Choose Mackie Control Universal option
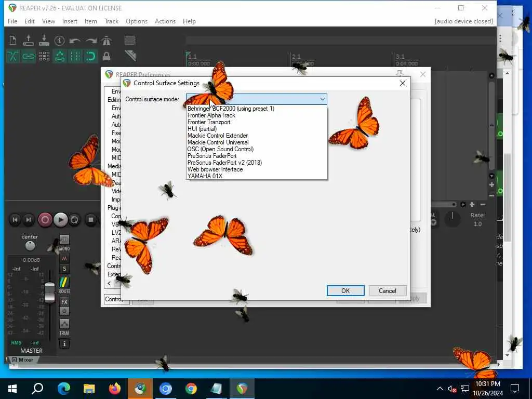The height and width of the screenshot is (399, 532). tap(257, 142)
